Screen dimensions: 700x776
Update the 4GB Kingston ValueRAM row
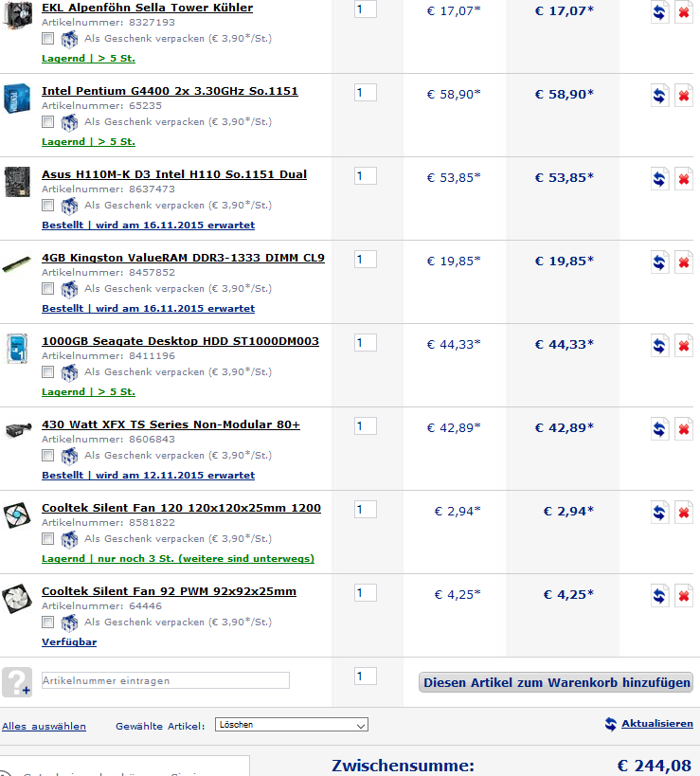tap(659, 262)
